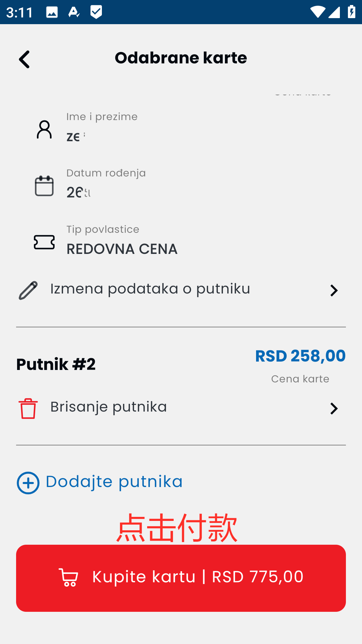
Task: Open chevron next to Izmena podataka o putniku
Action: click(334, 290)
